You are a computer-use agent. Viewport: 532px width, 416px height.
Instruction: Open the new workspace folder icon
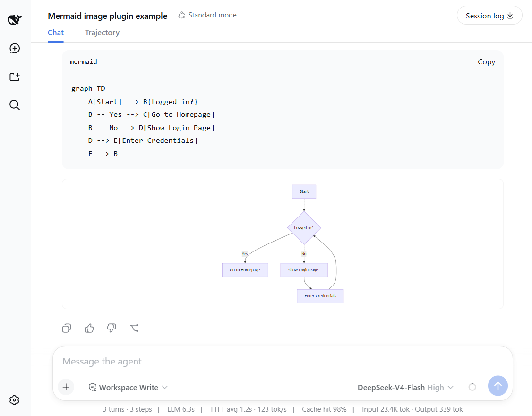pyautogui.click(x=15, y=77)
